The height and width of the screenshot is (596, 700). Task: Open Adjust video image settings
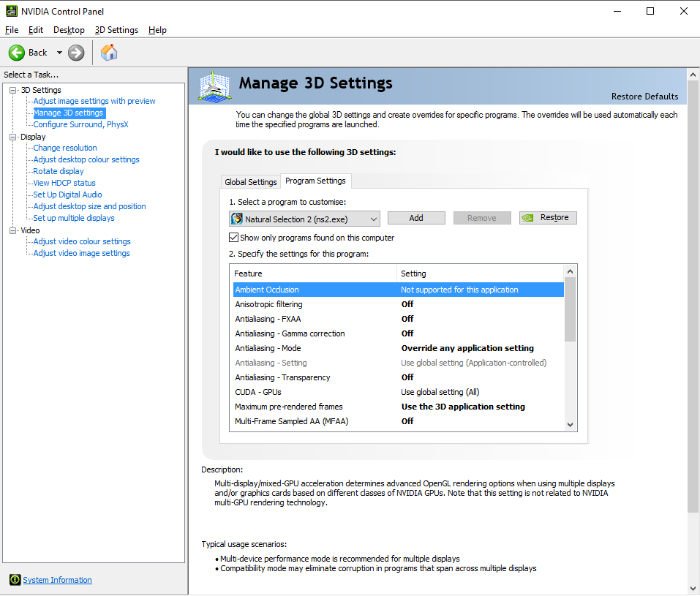point(81,253)
